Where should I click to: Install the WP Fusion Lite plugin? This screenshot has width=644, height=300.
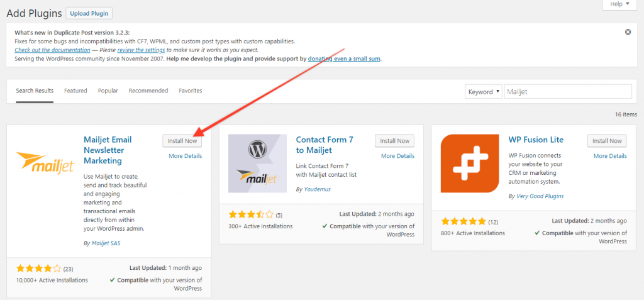point(607,140)
